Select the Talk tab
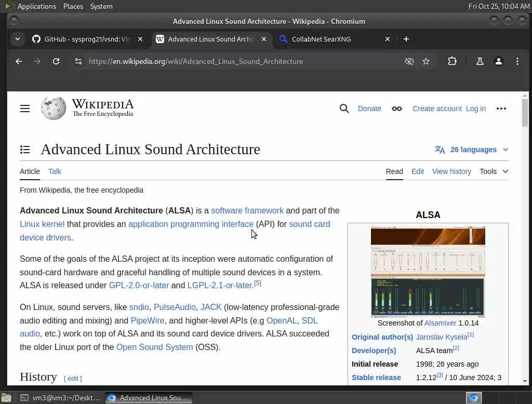532x404 pixels. tap(55, 171)
